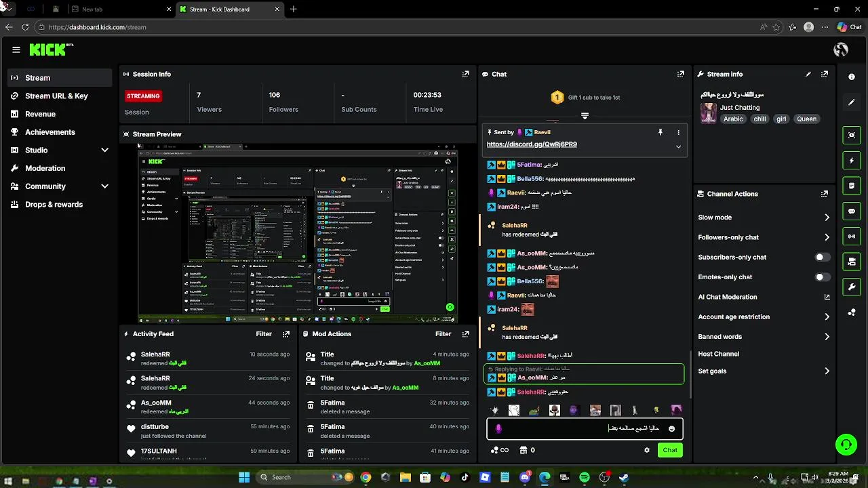Click the info icon in right sidebar
The height and width of the screenshot is (488, 868).
[852, 77]
